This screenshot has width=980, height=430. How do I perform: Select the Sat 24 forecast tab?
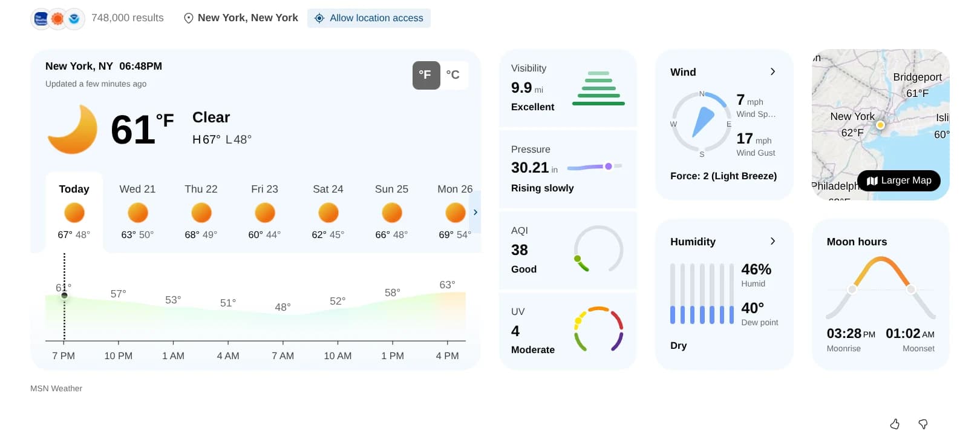click(328, 212)
